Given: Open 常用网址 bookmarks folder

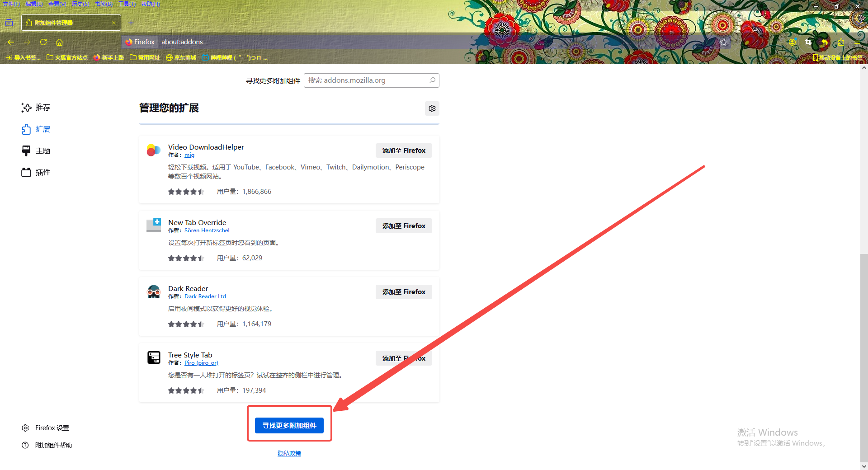Looking at the screenshot, I should [145, 57].
